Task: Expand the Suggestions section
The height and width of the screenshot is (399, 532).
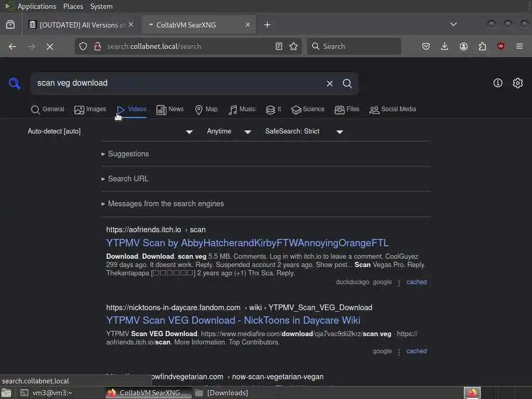Action: pos(125,154)
